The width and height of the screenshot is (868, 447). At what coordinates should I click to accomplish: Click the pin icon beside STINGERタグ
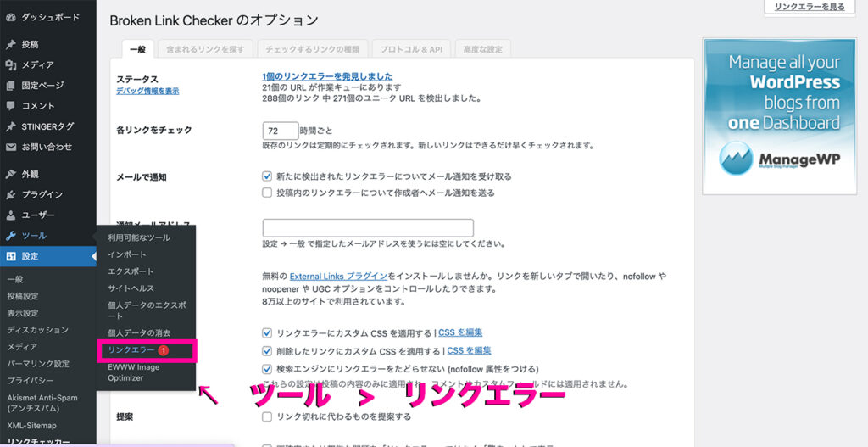click(10, 126)
